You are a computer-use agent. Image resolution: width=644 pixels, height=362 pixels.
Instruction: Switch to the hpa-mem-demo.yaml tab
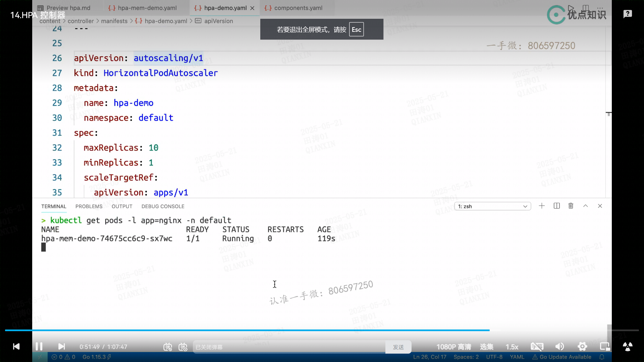tap(147, 8)
